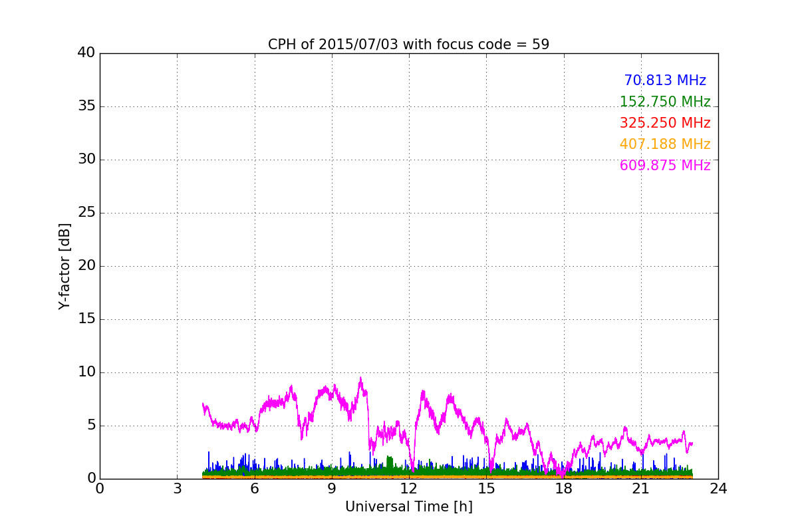This screenshot has height=532, width=798.
Task: Click x-axis tick value 12
Action: (409, 489)
